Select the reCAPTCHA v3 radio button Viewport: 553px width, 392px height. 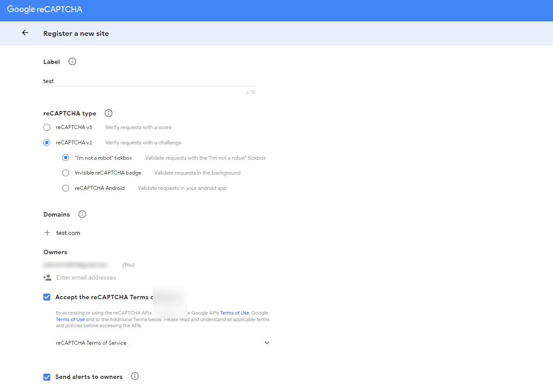click(x=47, y=127)
